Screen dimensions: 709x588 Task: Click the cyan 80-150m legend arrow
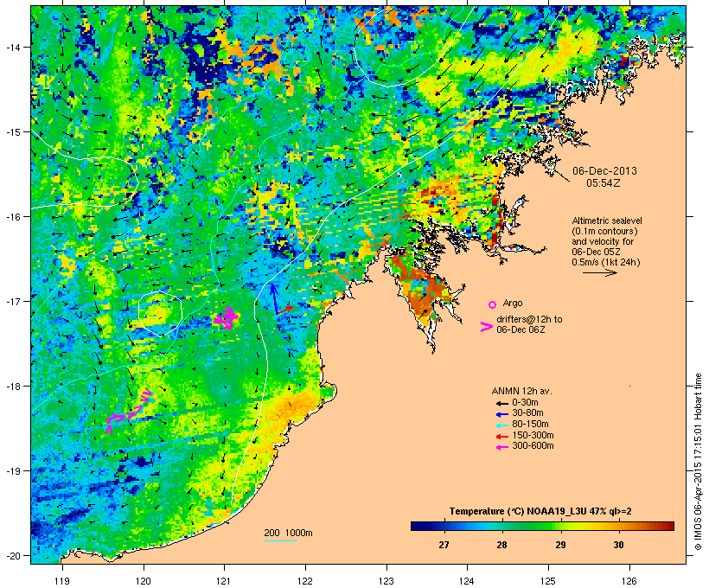(x=501, y=425)
